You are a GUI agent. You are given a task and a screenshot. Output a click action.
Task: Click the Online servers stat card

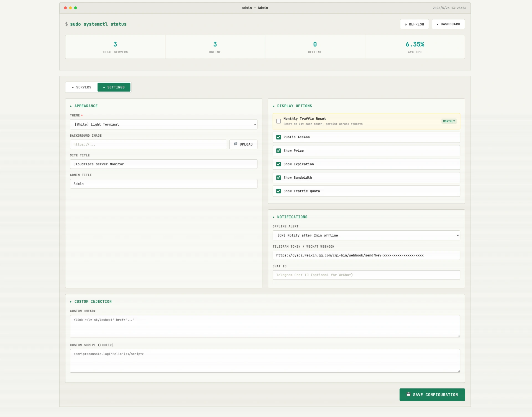coord(215,47)
